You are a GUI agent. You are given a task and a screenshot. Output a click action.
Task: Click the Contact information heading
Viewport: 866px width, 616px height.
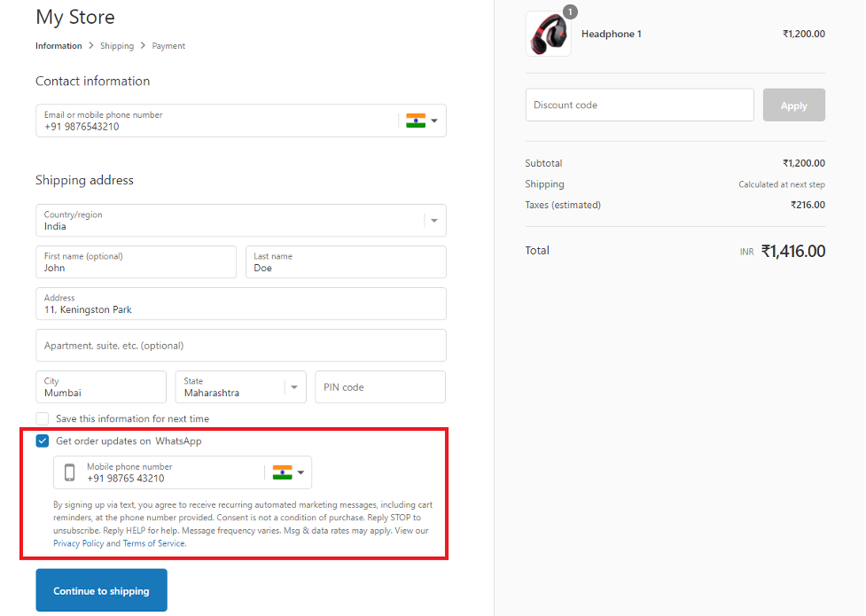click(x=93, y=82)
